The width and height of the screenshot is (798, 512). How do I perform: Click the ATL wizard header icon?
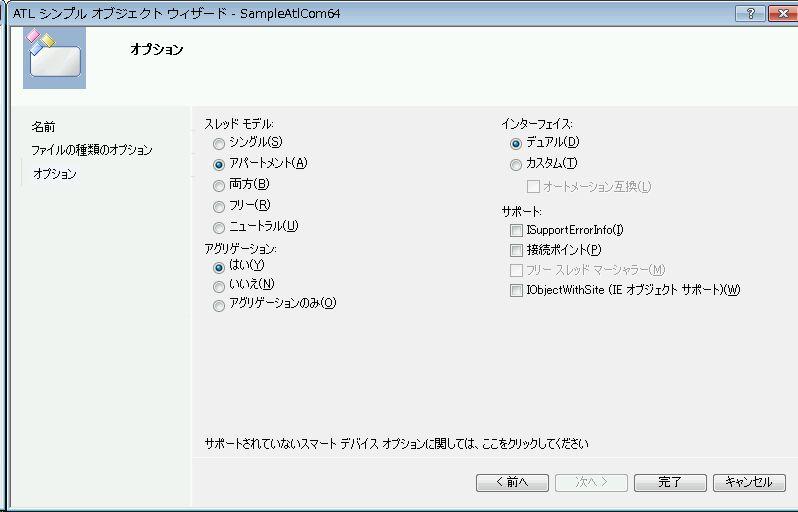[53, 55]
